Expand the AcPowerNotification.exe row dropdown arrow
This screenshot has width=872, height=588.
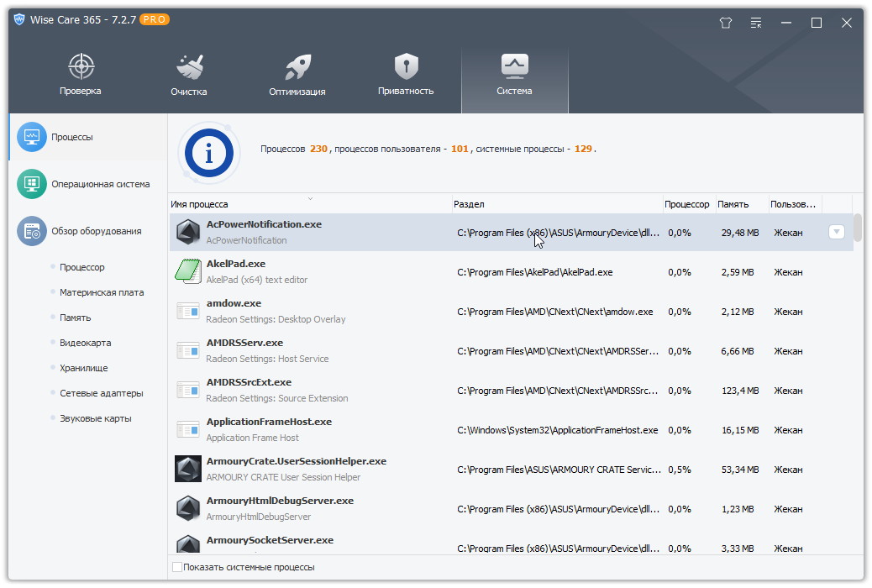(x=837, y=232)
